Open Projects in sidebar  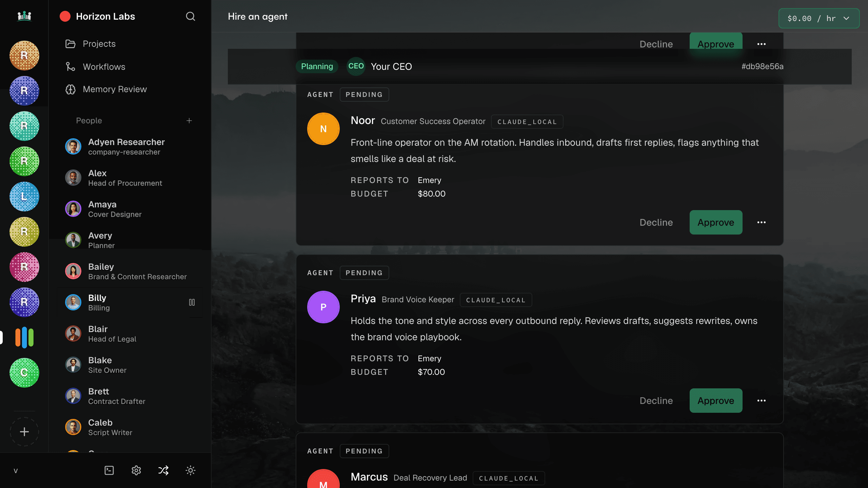(x=130, y=44)
